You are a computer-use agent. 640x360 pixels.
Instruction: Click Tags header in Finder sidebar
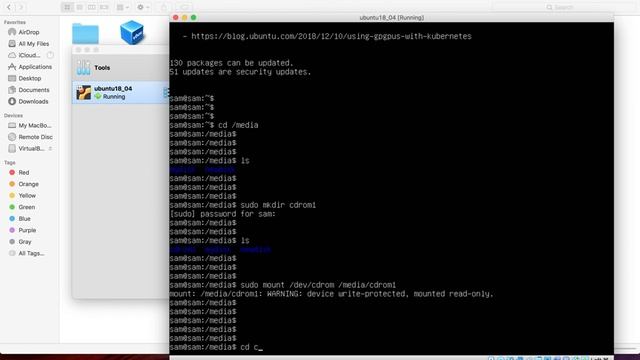(10, 162)
